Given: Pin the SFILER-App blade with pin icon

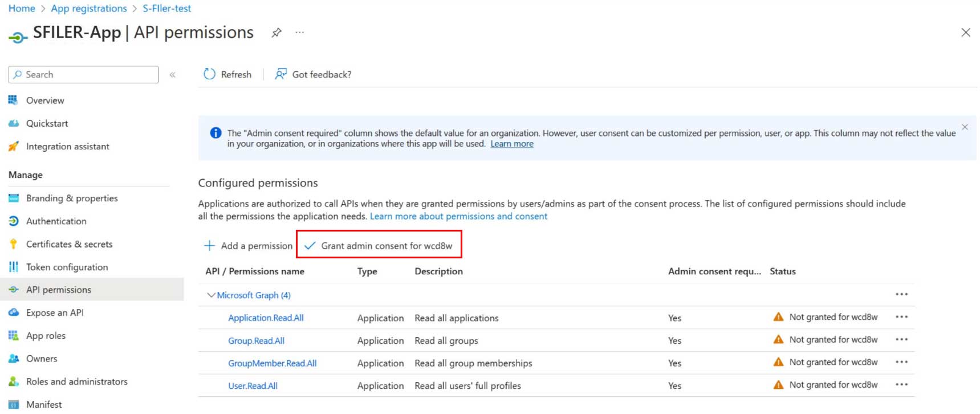Looking at the screenshot, I should click(276, 33).
